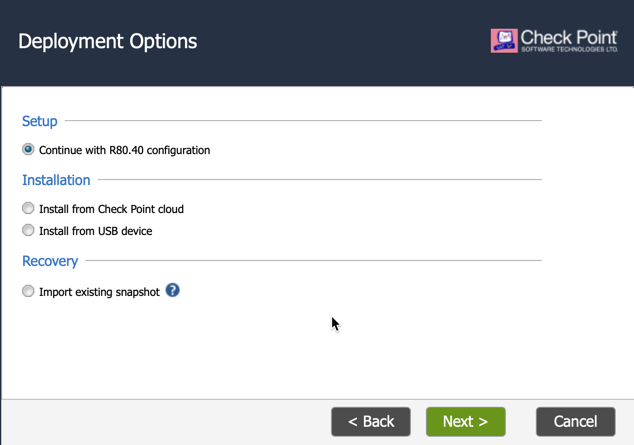Go back with the Back button
634x445 pixels.
click(371, 421)
